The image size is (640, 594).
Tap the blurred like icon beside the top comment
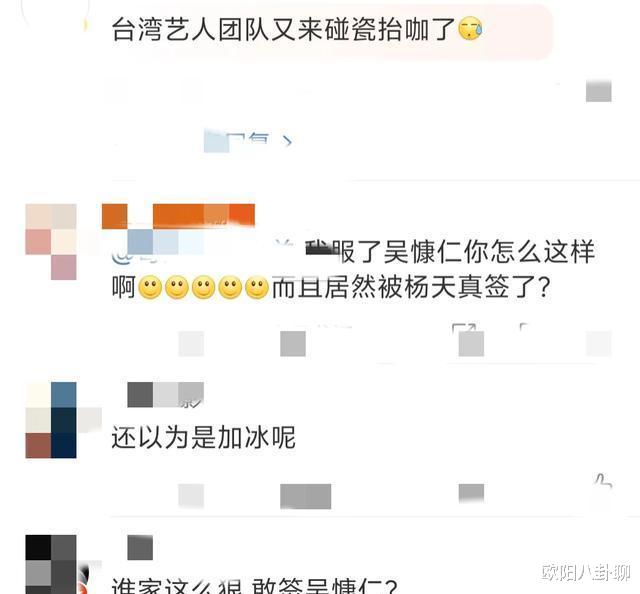[x=598, y=91]
